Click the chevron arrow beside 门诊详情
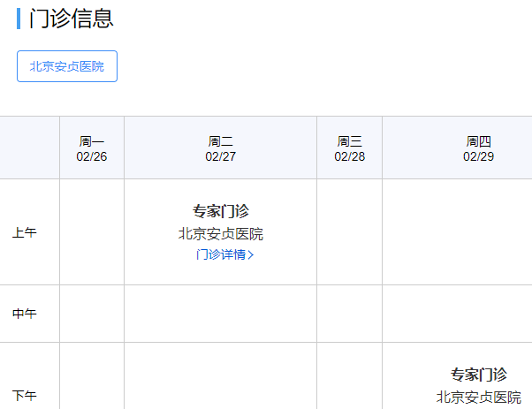This screenshot has width=532, height=409. click(x=252, y=255)
